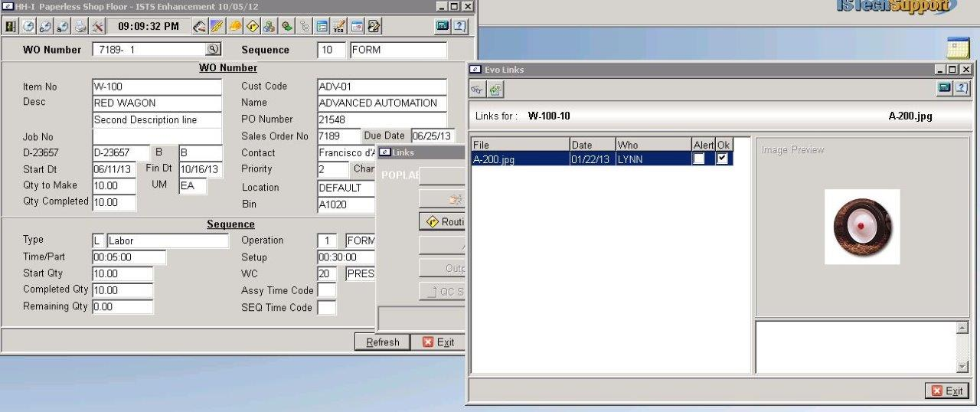Click the Desc field containing RED WAGON
Image resolution: width=980 pixels, height=412 pixels.
(x=157, y=103)
